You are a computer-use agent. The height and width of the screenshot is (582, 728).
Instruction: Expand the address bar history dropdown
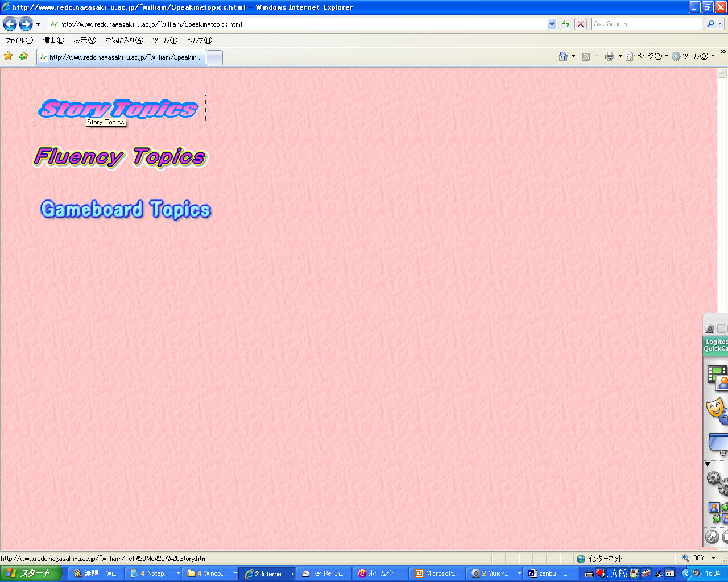point(552,24)
